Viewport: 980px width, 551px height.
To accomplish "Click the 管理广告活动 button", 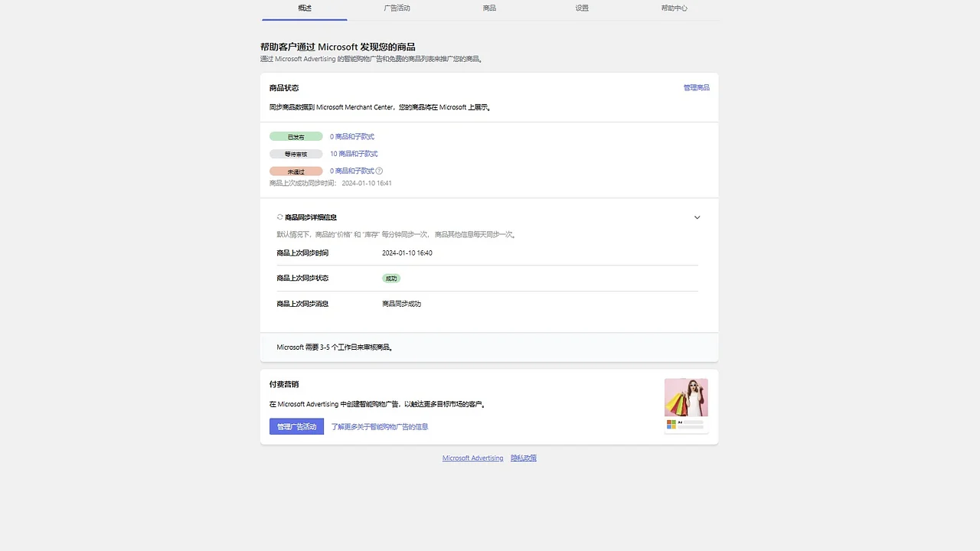I will coord(296,427).
